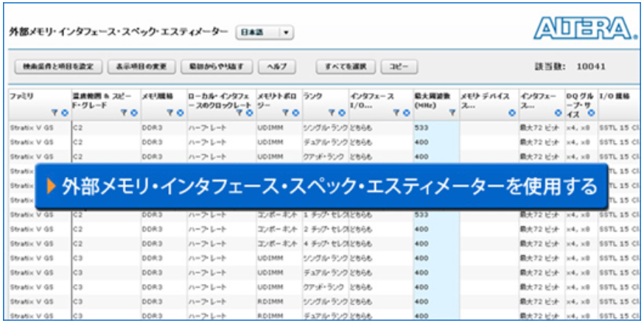Click circle icon in DQ グループ・サイズ header

[x=590, y=112]
